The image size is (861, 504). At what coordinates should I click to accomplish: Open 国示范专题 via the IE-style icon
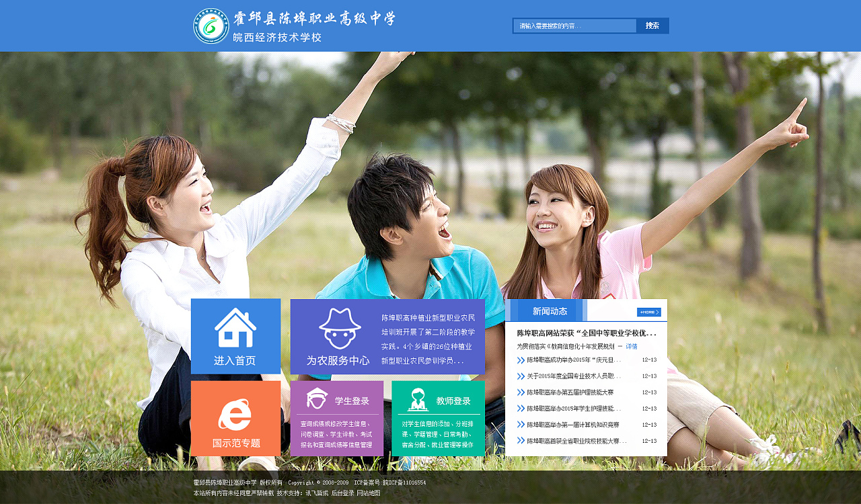tap(235, 415)
